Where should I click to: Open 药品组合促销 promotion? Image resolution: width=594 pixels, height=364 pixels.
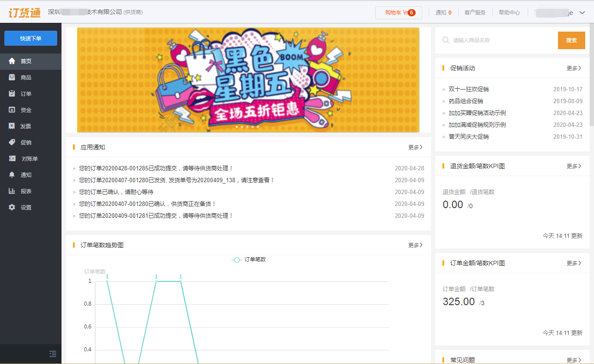tap(466, 101)
